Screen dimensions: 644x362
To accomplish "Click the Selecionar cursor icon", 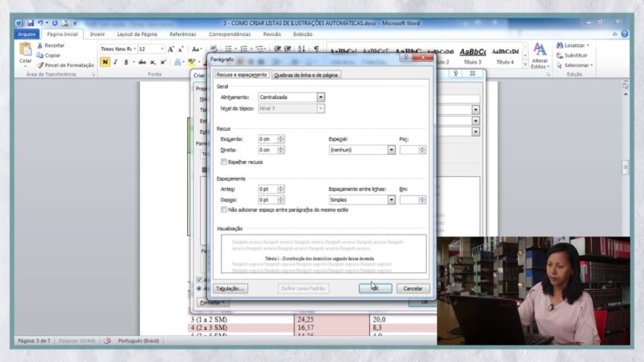I will (x=560, y=65).
